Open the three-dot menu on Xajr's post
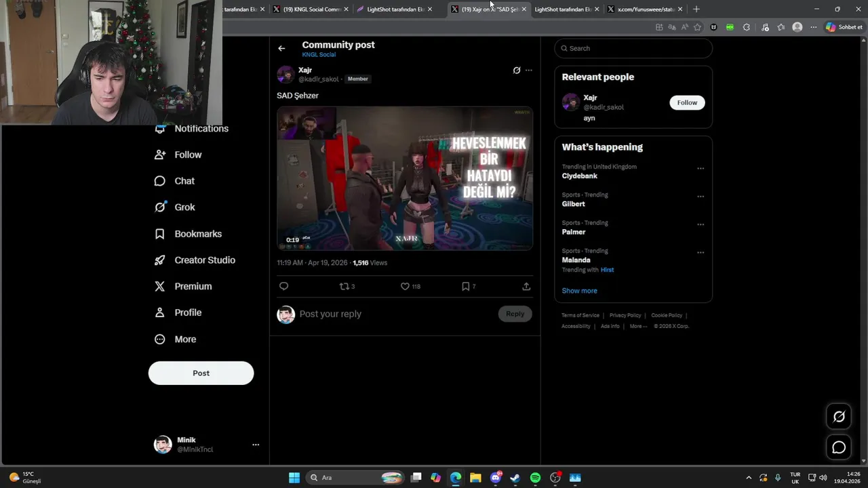The height and width of the screenshot is (488, 868). point(529,70)
